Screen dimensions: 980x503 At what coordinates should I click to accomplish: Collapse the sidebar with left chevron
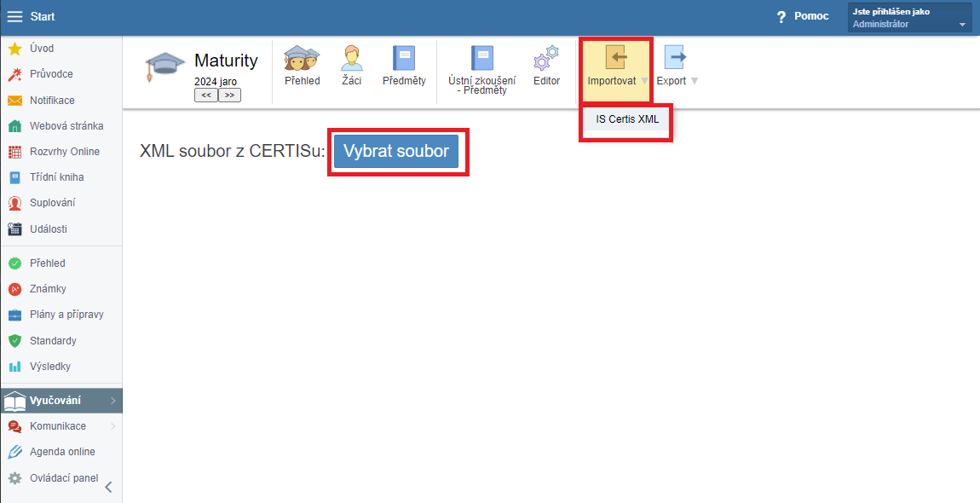pyautogui.click(x=108, y=488)
